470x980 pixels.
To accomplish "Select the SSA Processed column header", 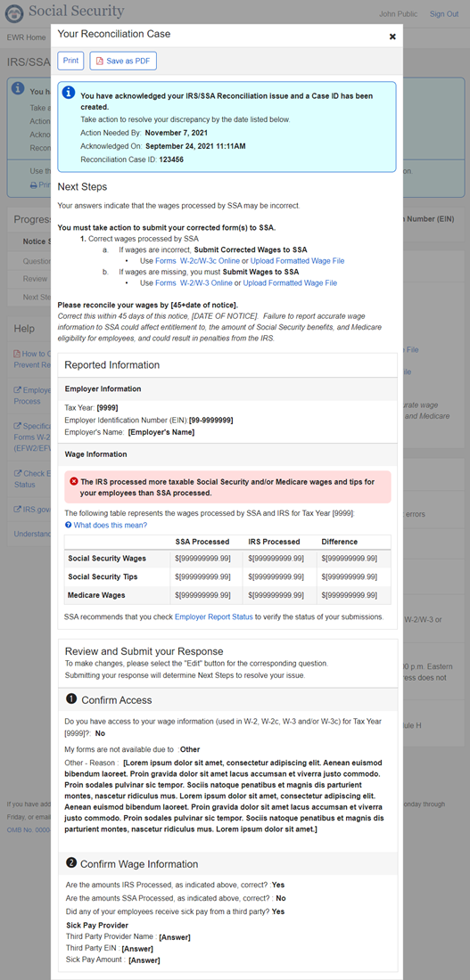I will (202, 542).
